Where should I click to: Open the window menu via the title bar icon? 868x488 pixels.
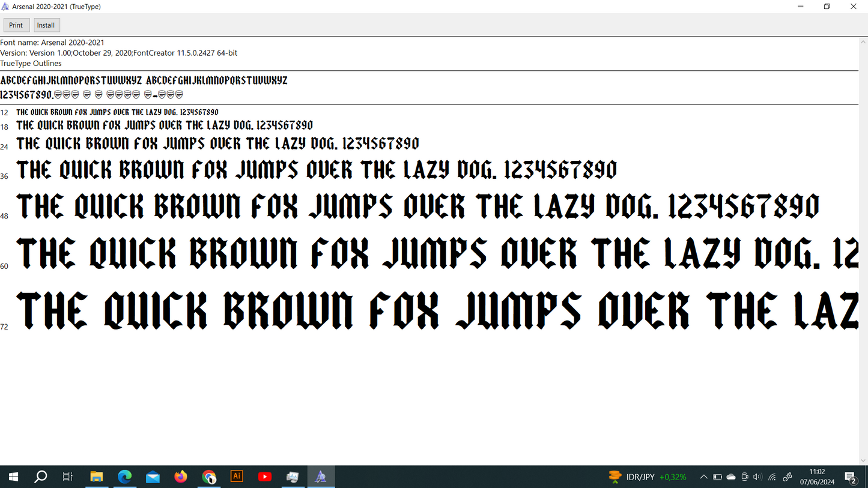tap(6, 6)
